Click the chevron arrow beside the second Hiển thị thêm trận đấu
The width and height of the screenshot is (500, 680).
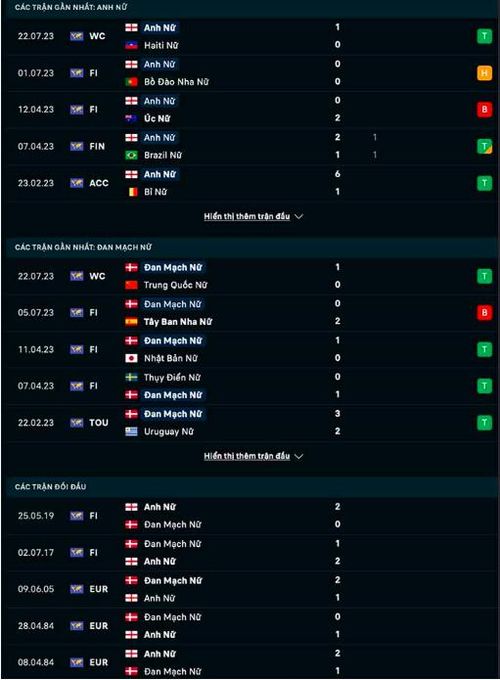[299, 456]
